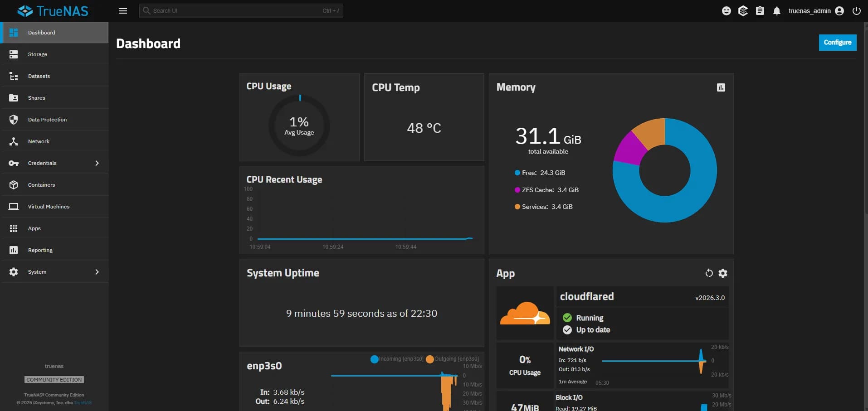Open the Storage section
This screenshot has height=411, width=868.
37,54
